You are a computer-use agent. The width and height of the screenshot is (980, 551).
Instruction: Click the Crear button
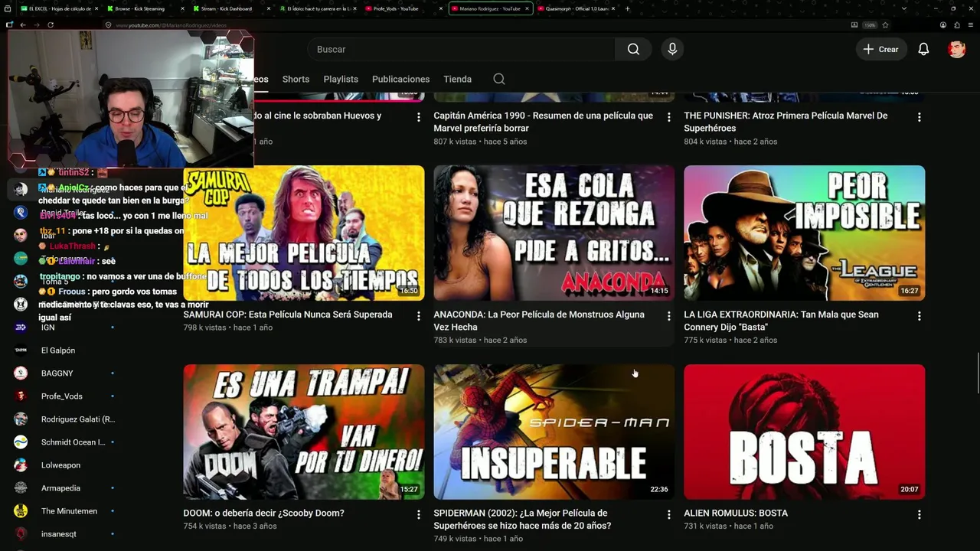pos(880,49)
